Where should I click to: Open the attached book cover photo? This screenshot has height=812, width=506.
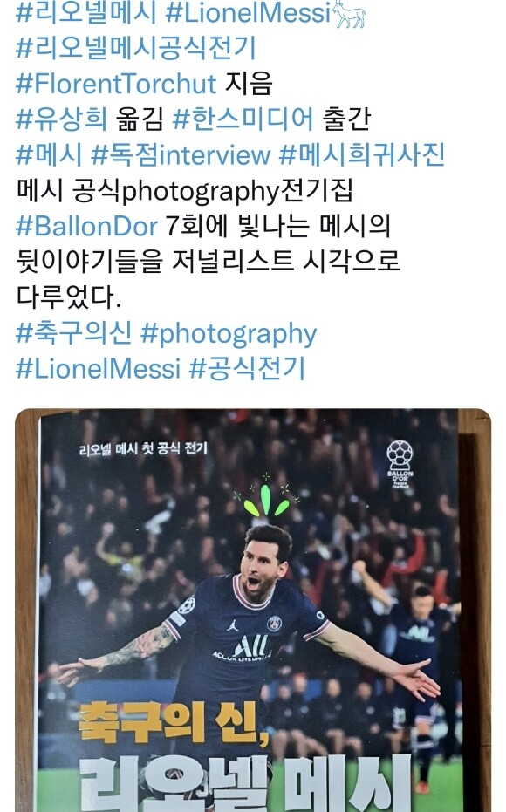253,610
